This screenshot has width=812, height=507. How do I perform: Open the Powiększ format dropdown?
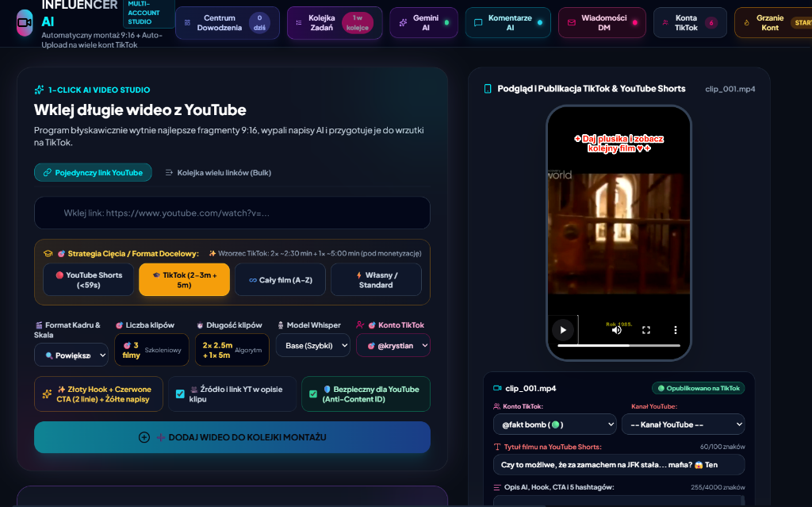(71, 355)
